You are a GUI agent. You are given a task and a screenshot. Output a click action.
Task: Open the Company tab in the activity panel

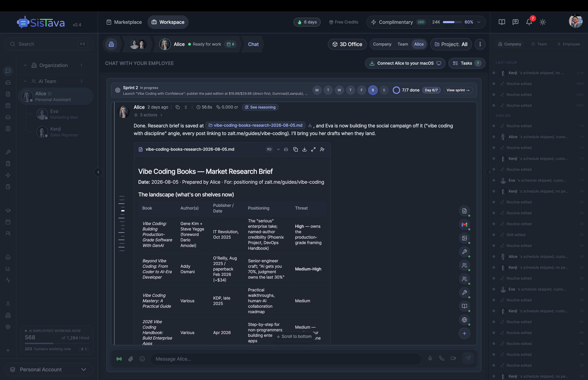510,44
